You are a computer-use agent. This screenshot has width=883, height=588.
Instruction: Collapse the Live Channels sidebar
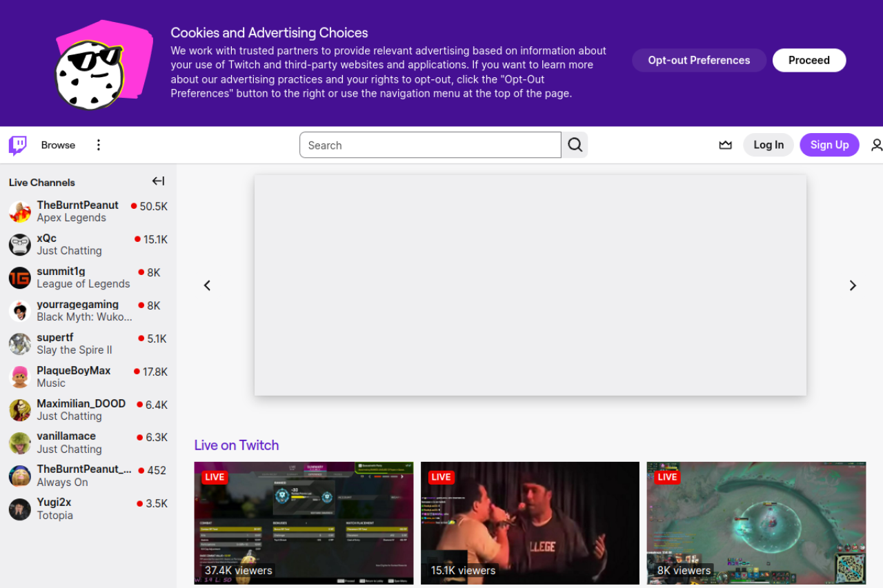tap(158, 181)
